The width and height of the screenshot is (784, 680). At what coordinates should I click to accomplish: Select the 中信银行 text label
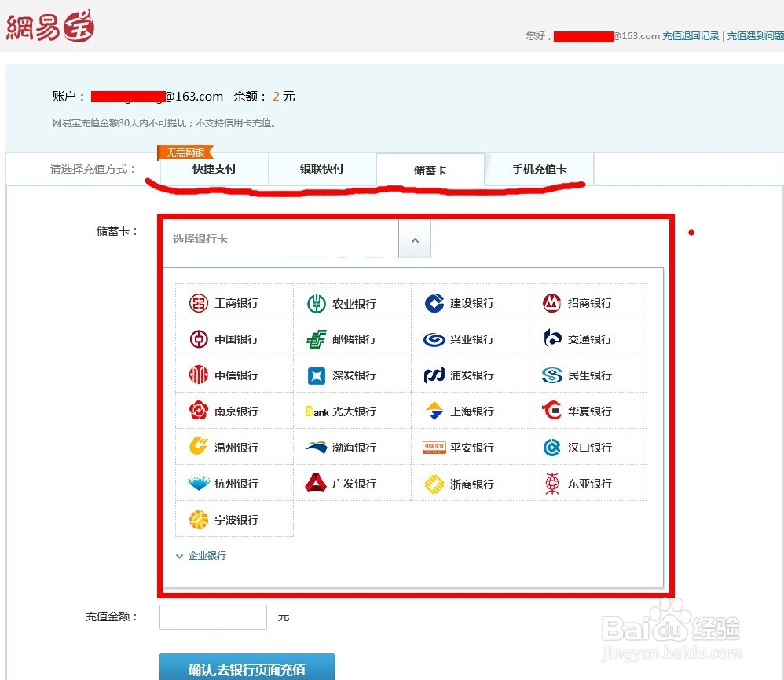(236, 375)
